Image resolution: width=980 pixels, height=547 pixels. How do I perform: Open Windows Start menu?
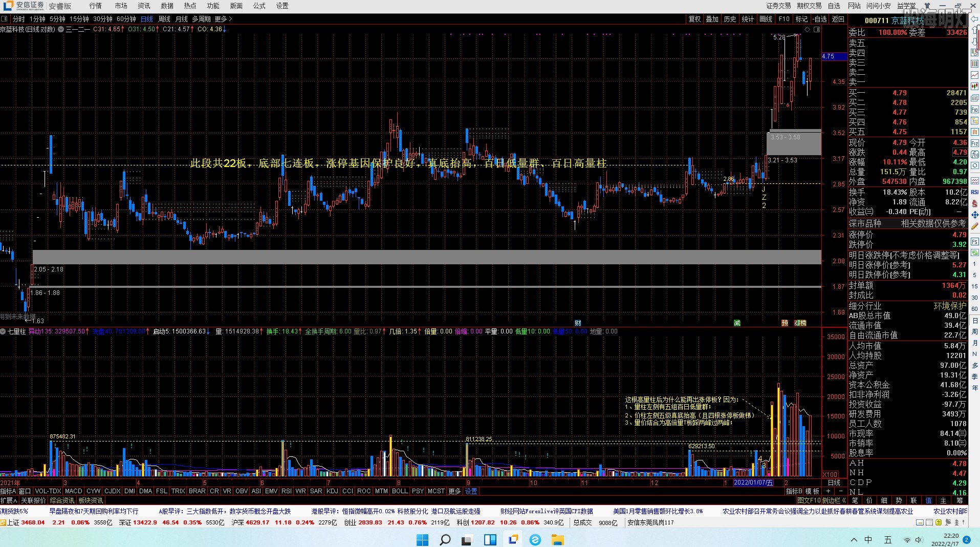point(422,540)
